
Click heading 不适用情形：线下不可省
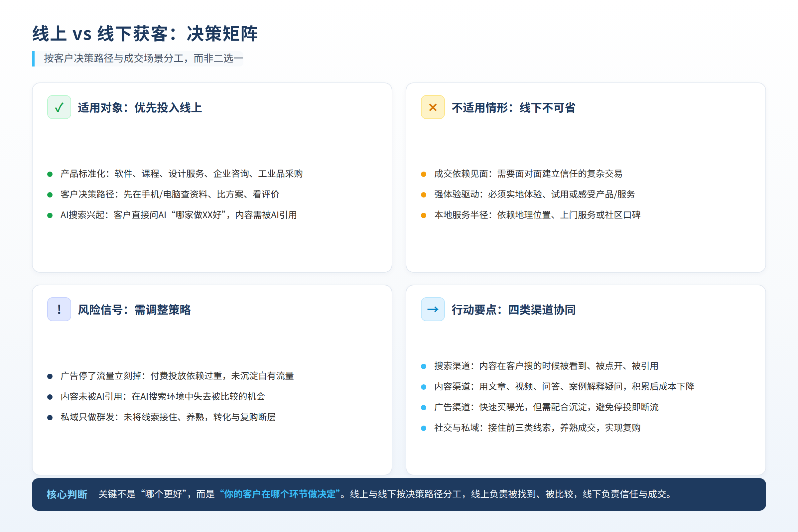tap(513, 107)
